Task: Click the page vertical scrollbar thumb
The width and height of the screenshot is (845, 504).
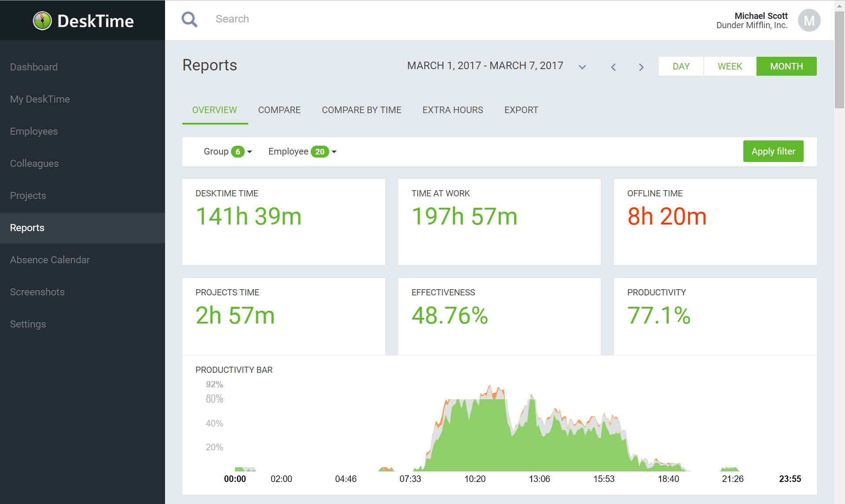Action: click(x=839, y=59)
